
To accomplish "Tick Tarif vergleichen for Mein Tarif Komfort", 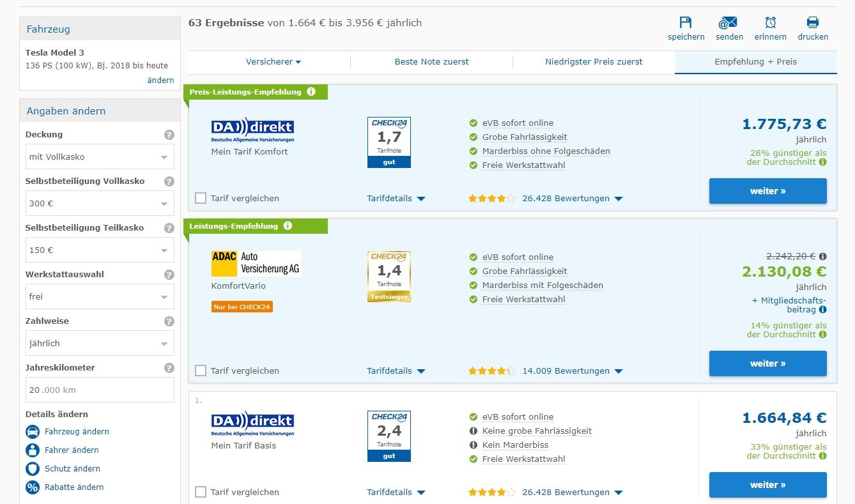I will click(201, 198).
